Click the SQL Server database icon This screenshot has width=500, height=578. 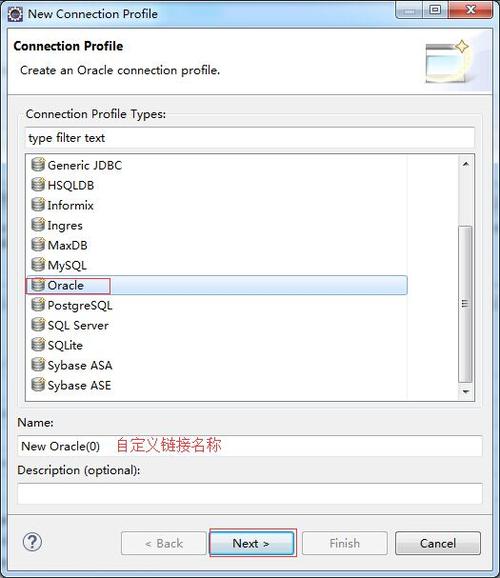(38, 325)
